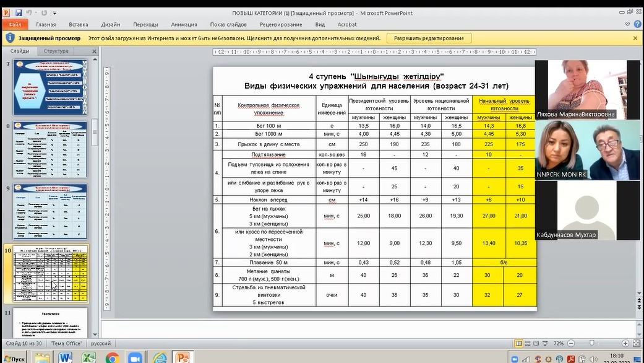The height and width of the screenshot is (363, 644).
Task: Click the Normal view icon in status bar
Action: tap(519, 343)
